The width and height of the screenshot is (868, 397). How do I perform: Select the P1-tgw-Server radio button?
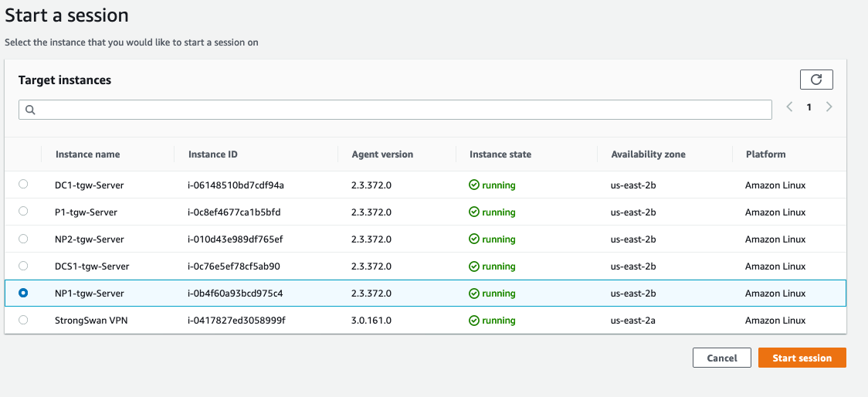pos(23,212)
